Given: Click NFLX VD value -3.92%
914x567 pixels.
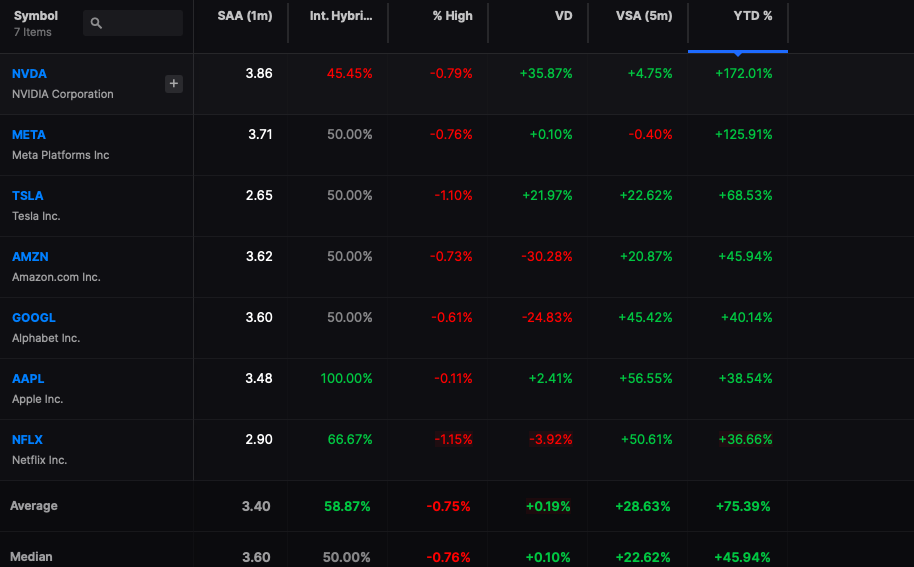Looking at the screenshot, I should [551, 440].
